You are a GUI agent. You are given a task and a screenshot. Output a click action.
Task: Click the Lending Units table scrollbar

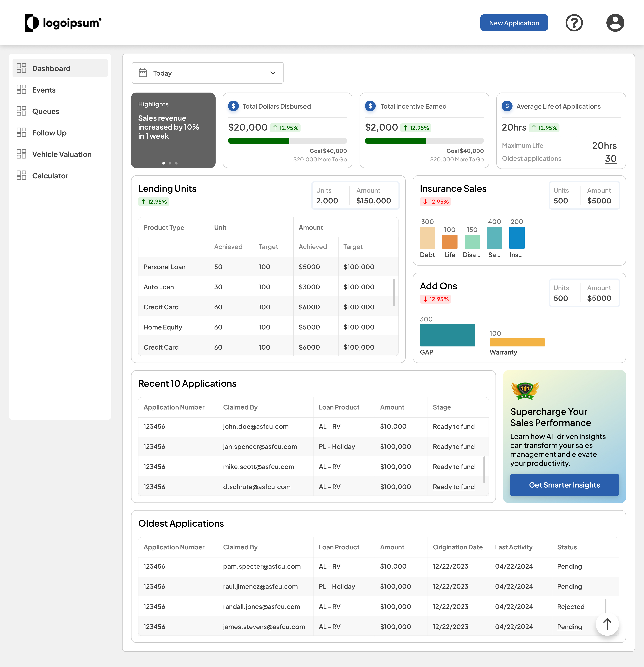[394, 292]
